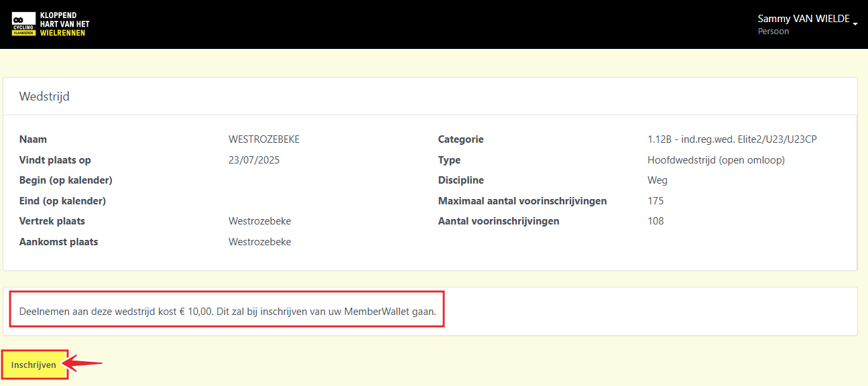Select the Wedstrijd panel heading

click(44, 96)
